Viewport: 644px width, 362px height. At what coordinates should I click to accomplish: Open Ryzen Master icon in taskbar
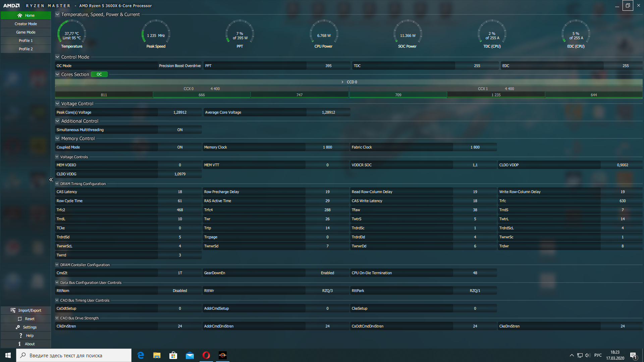223,355
